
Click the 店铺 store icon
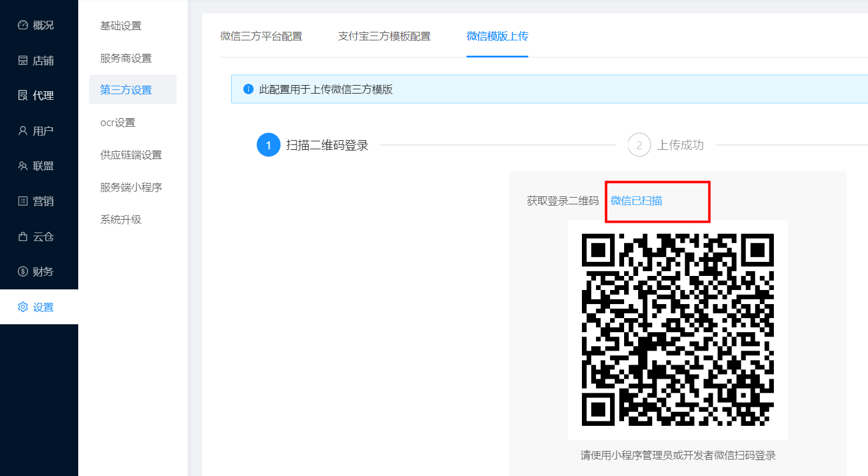(x=23, y=61)
